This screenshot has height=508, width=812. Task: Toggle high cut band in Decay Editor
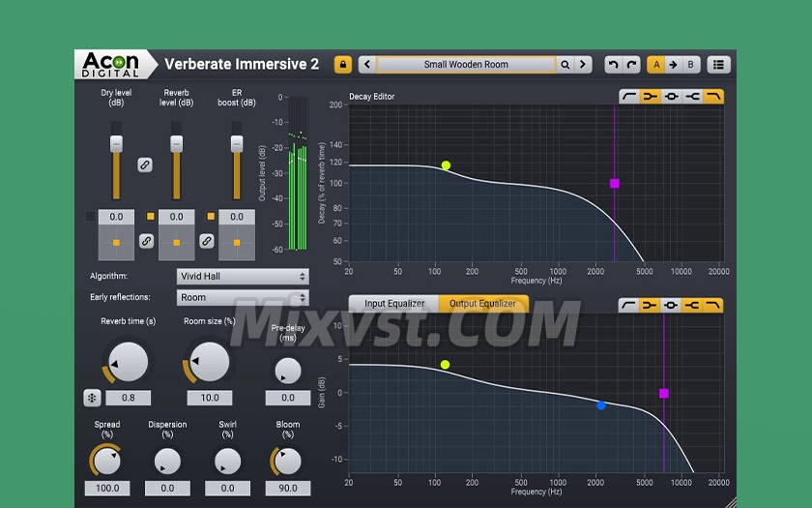tap(713, 97)
